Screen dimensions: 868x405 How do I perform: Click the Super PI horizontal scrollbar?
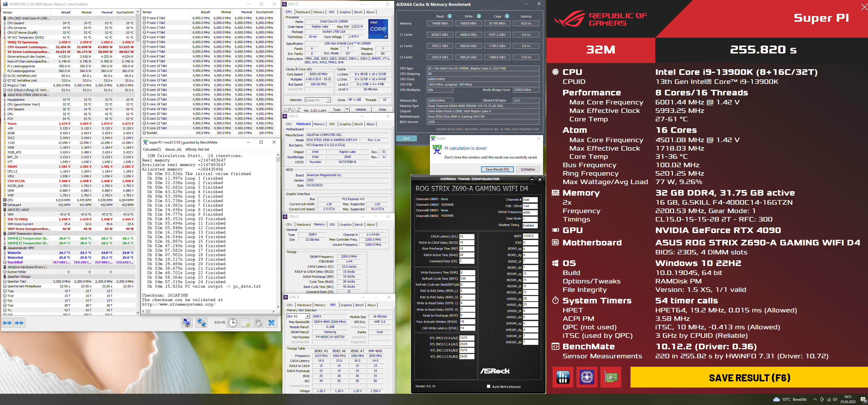pyautogui.click(x=209, y=311)
